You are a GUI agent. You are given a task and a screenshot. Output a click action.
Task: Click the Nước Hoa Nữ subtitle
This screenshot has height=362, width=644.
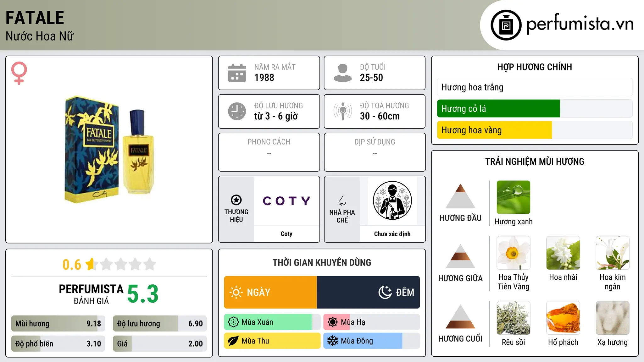point(40,36)
